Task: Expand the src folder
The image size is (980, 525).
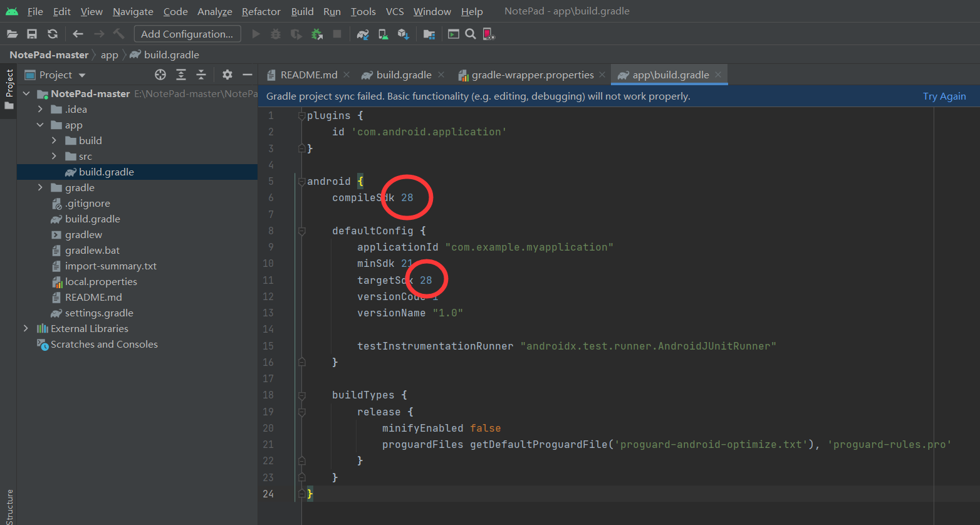Action: pos(54,156)
